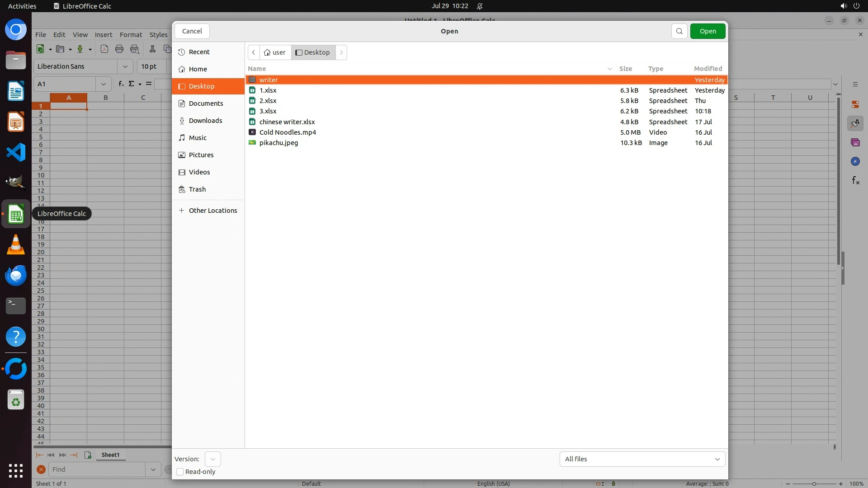
Task: Click Export as PDF toolbar icon
Action: (104, 49)
